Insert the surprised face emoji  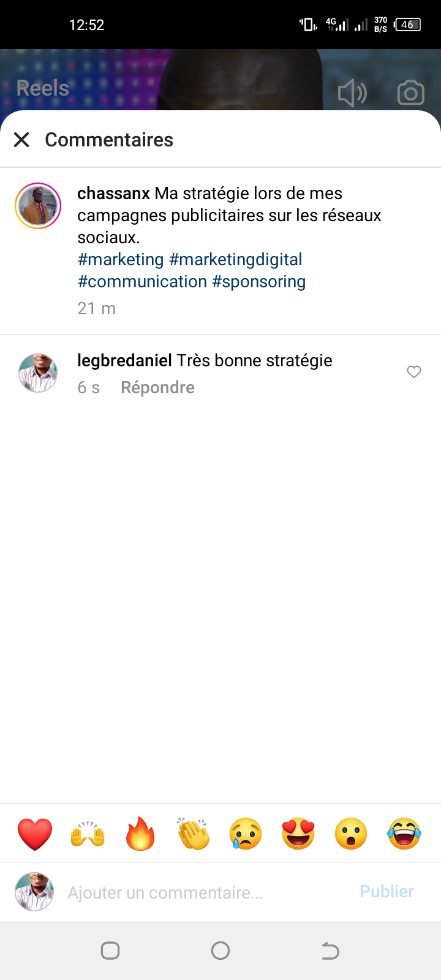click(351, 834)
